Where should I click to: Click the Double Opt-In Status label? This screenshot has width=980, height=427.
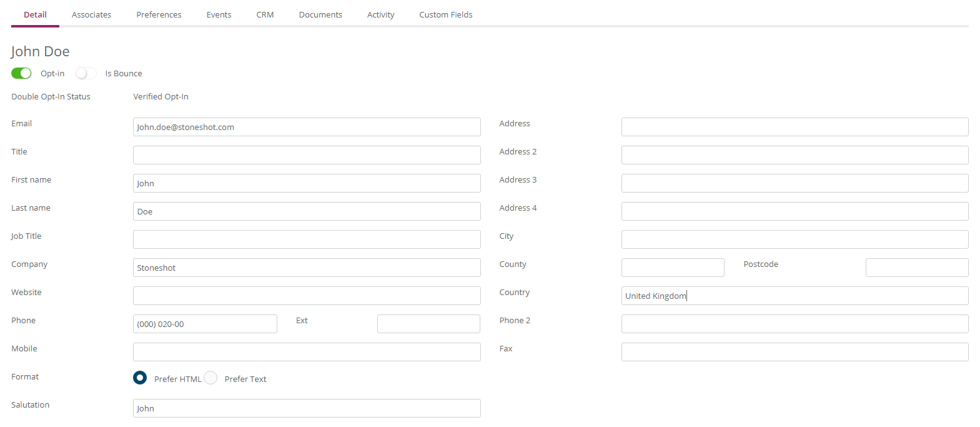[x=51, y=96]
